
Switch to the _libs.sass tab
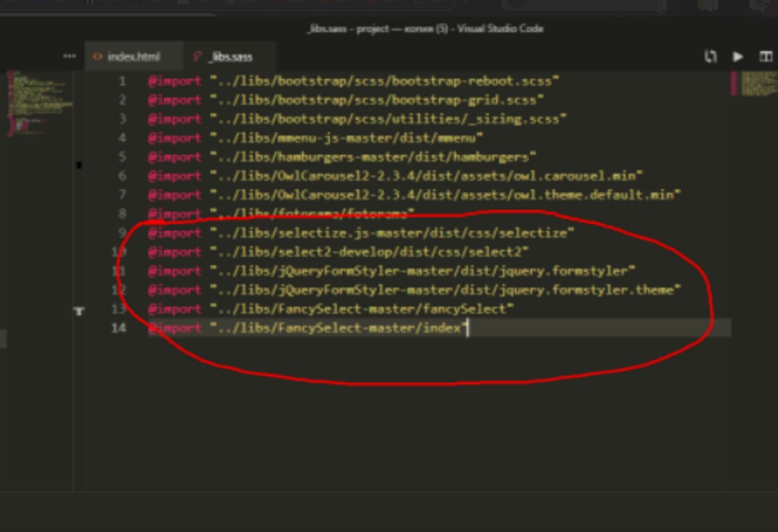230,57
